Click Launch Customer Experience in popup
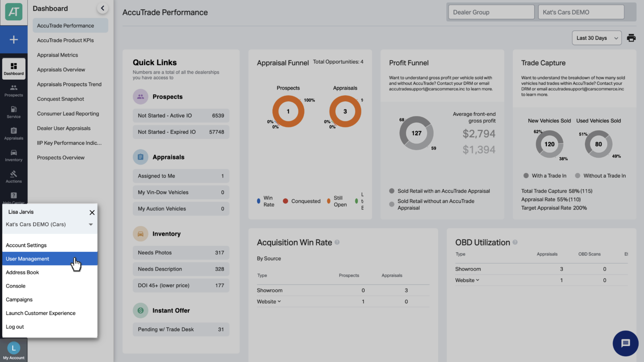 (x=50, y=313)
